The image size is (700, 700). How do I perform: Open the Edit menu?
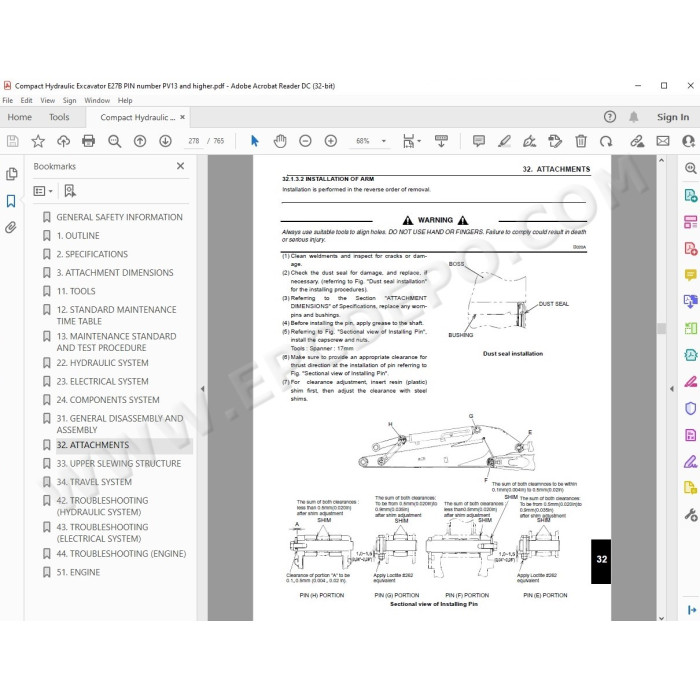(x=26, y=100)
